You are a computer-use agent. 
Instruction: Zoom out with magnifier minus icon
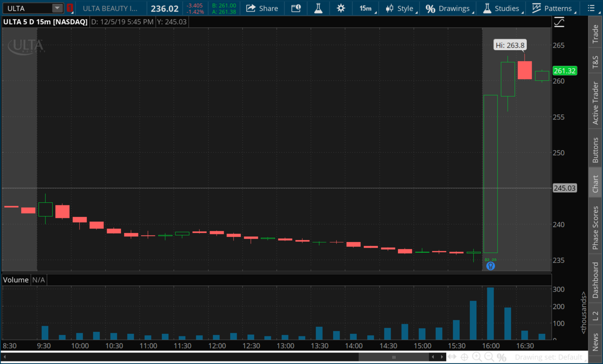click(x=489, y=357)
